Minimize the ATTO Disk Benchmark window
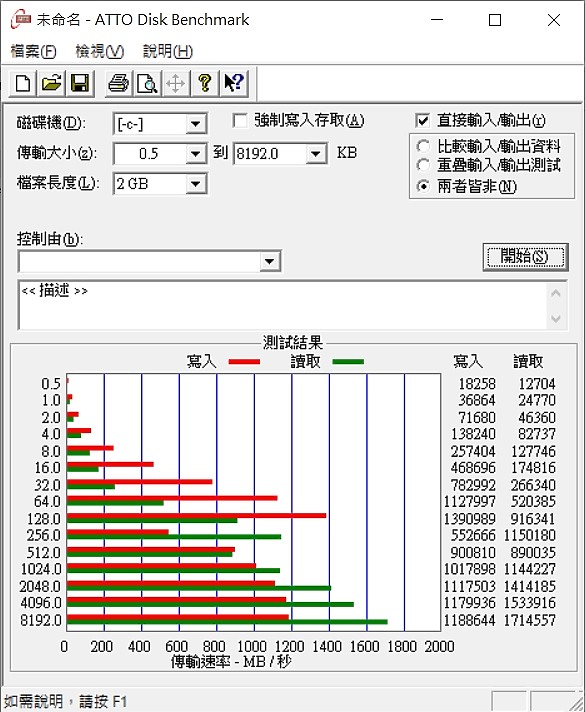Viewport: 585px width, 712px height. [437, 20]
